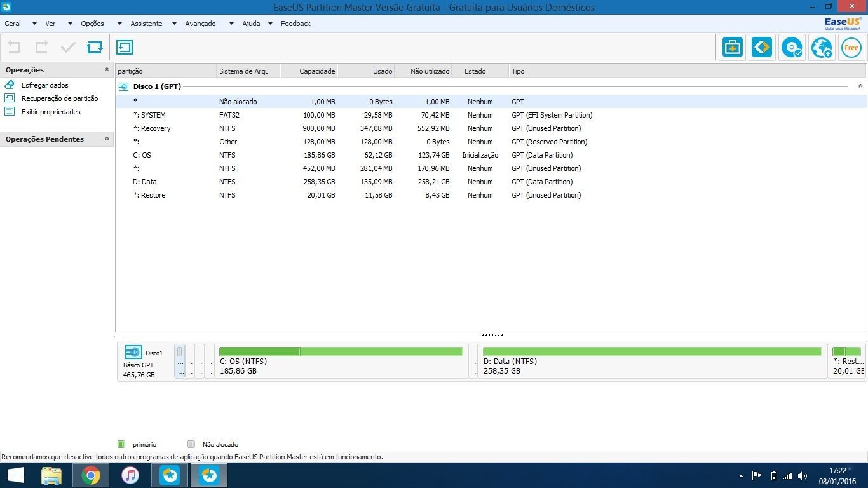Click the blue diamond arrows icon
868x488 pixels.
762,48
